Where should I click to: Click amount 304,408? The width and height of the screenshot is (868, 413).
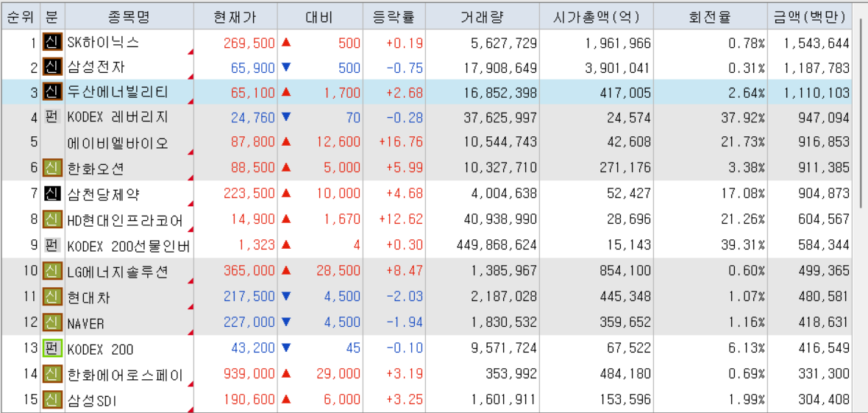(825, 400)
